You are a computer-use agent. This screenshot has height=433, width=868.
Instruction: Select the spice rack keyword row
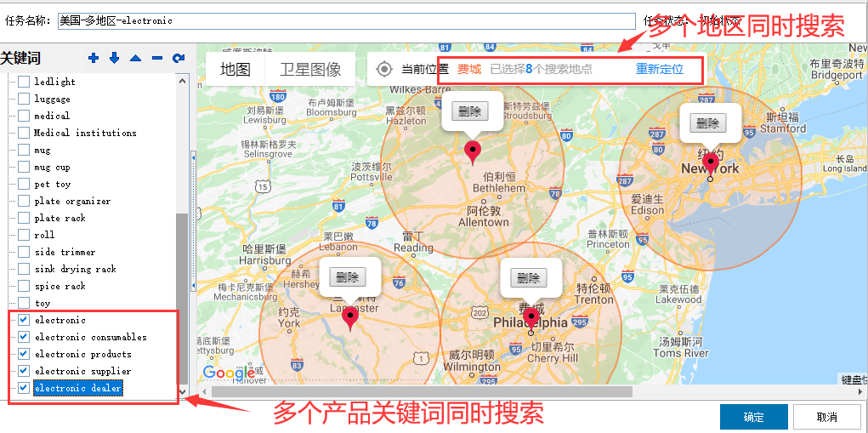coord(60,287)
